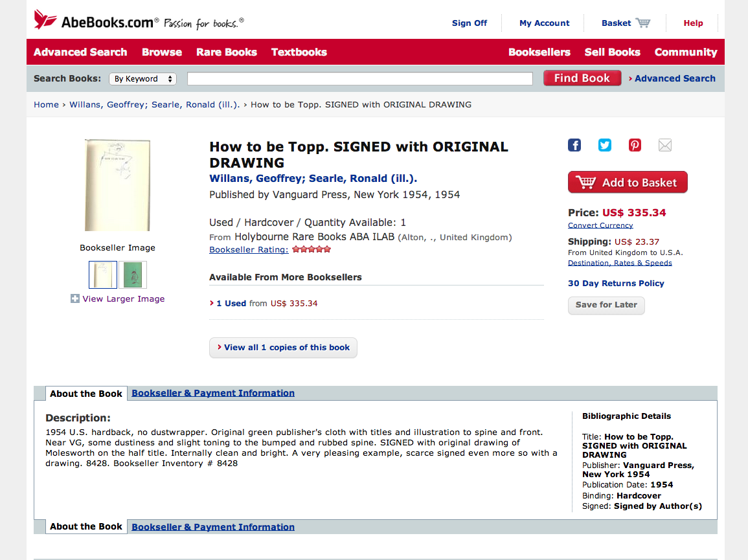Click the five-star bookseller rating stars
Image resolution: width=748 pixels, height=560 pixels.
[312, 249]
